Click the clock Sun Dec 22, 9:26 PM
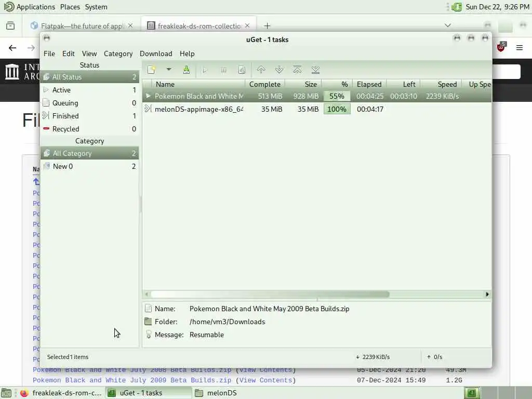532x399 pixels. coord(497,7)
